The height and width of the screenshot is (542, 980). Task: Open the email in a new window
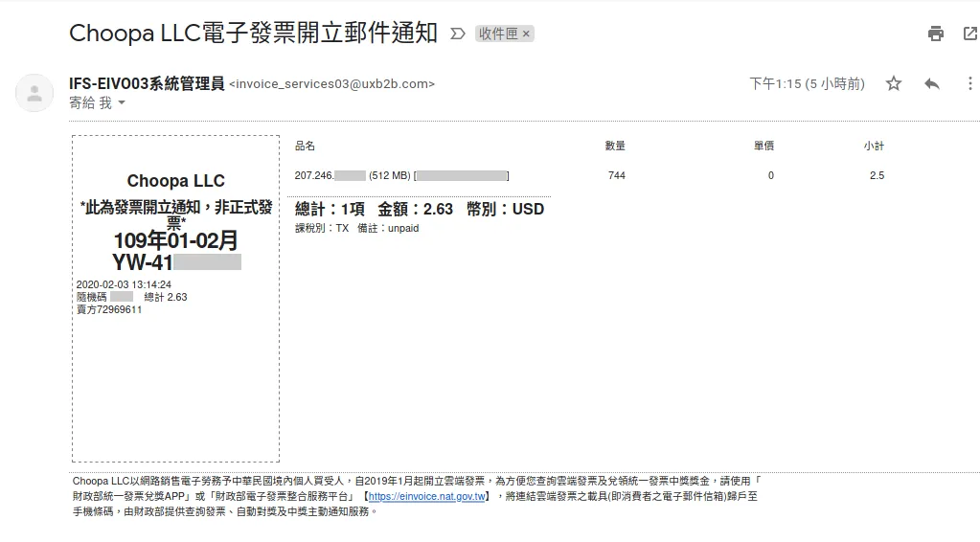(969, 34)
